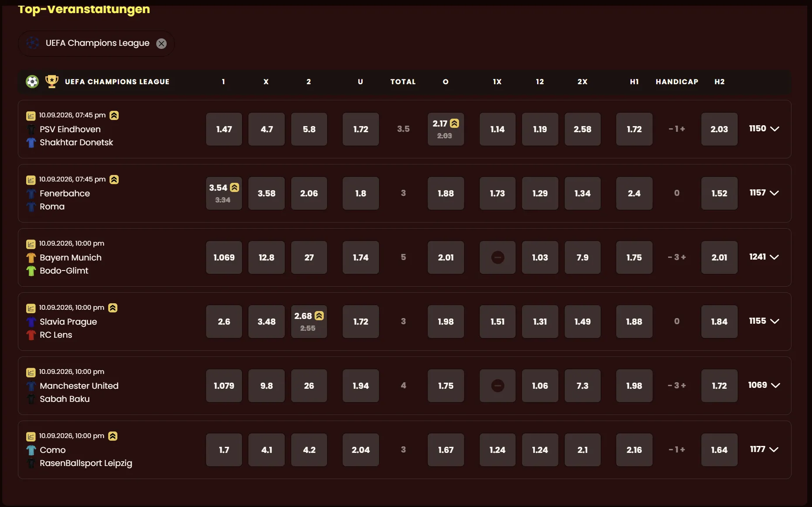Pick H2 handicap odds 1.52 for Roma
The image size is (812, 507).
[x=719, y=193]
